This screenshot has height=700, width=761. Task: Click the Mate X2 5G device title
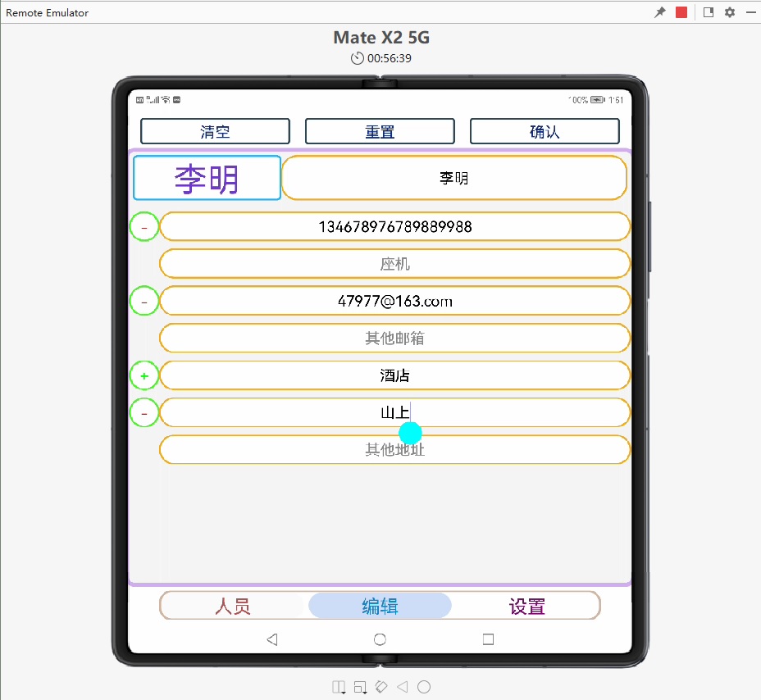tap(381, 38)
